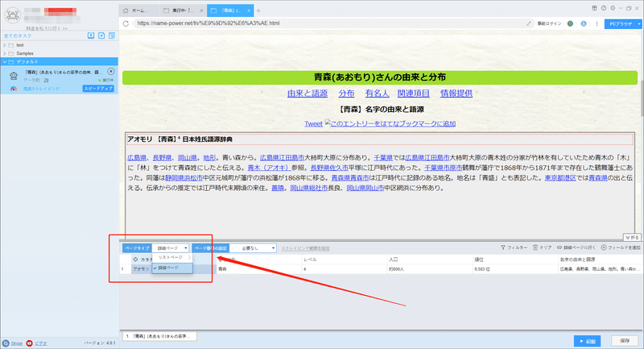Viewport: 644px width, 349px height.
Task: Click the data count 29 value
Action: tap(46, 80)
